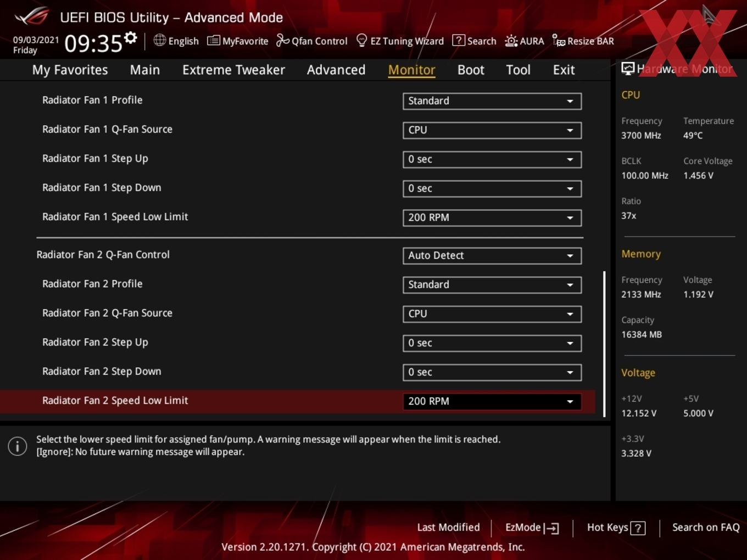747x560 pixels.
Task: Launch EZ Tuning Wizard bulb icon
Action: click(x=361, y=40)
